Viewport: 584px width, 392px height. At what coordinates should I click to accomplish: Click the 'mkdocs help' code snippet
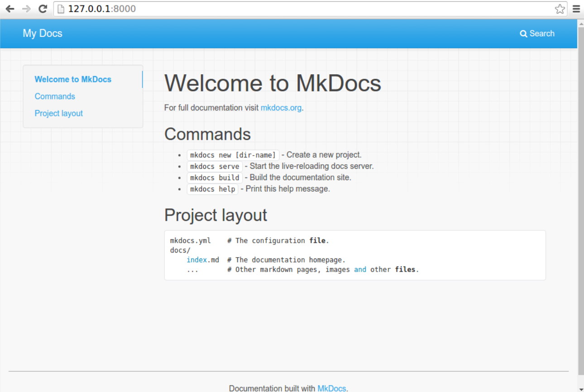pyautogui.click(x=212, y=189)
